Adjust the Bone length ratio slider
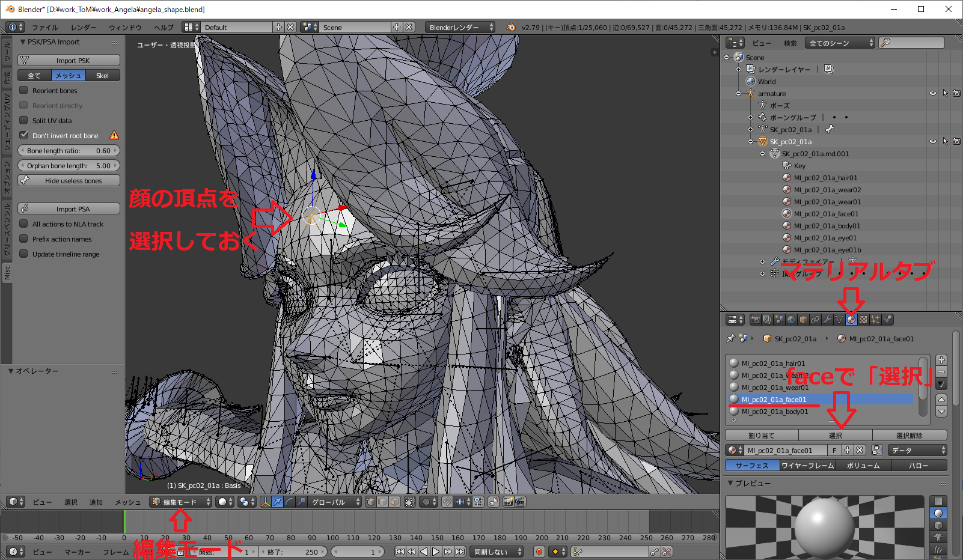The height and width of the screenshot is (560, 963). pos(69,150)
